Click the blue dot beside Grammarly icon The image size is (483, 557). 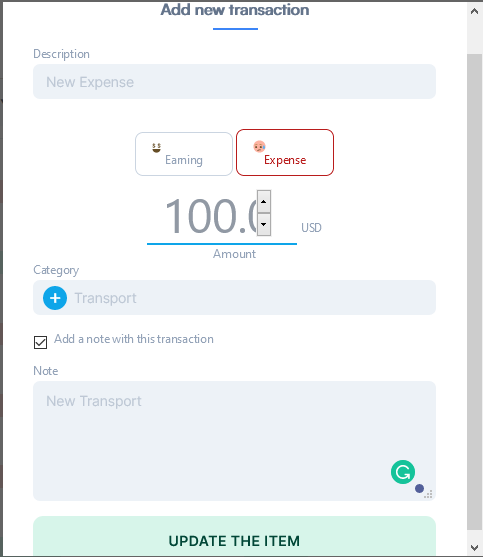419,488
